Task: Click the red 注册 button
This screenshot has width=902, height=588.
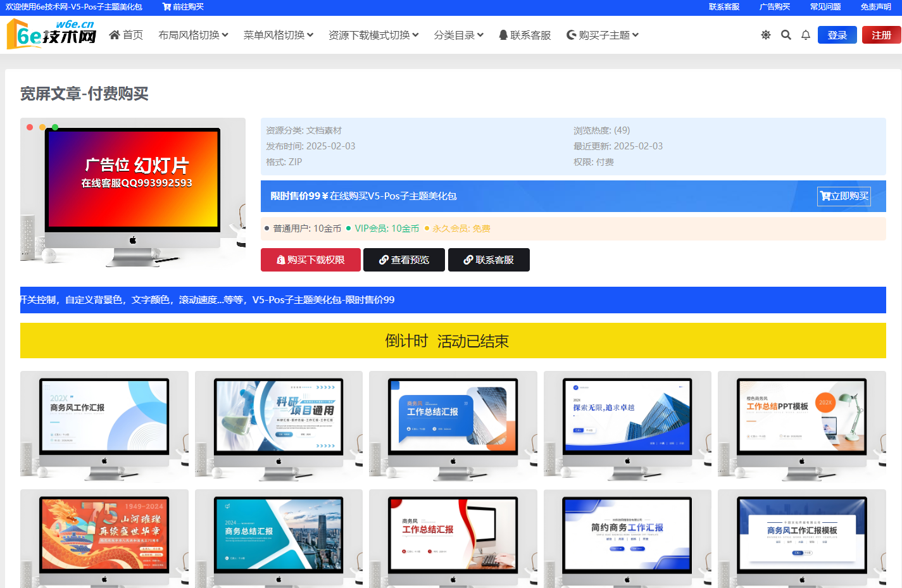Action: 881,35
